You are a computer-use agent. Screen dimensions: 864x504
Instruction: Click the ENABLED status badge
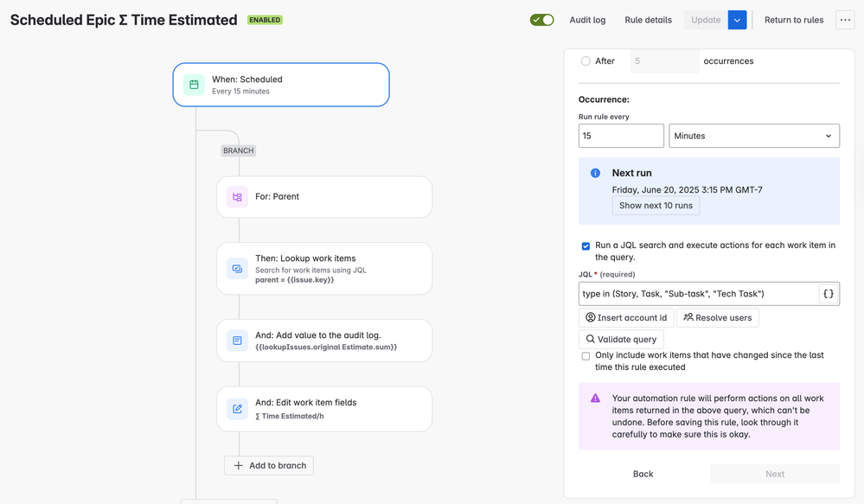point(265,20)
